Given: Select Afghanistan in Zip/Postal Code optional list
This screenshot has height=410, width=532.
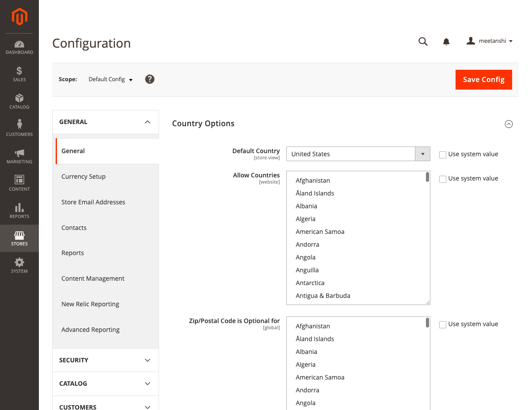Looking at the screenshot, I should pyautogui.click(x=356, y=326).
